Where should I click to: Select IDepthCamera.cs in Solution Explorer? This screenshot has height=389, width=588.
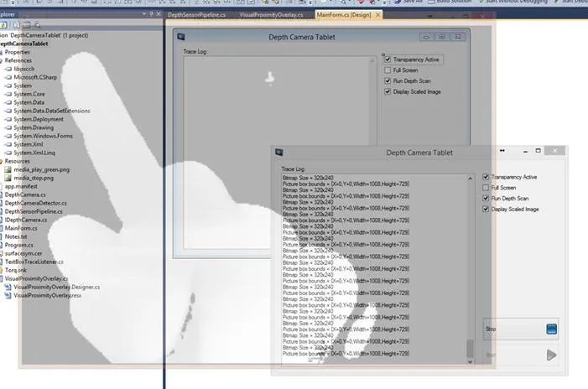click(x=26, y=220)
